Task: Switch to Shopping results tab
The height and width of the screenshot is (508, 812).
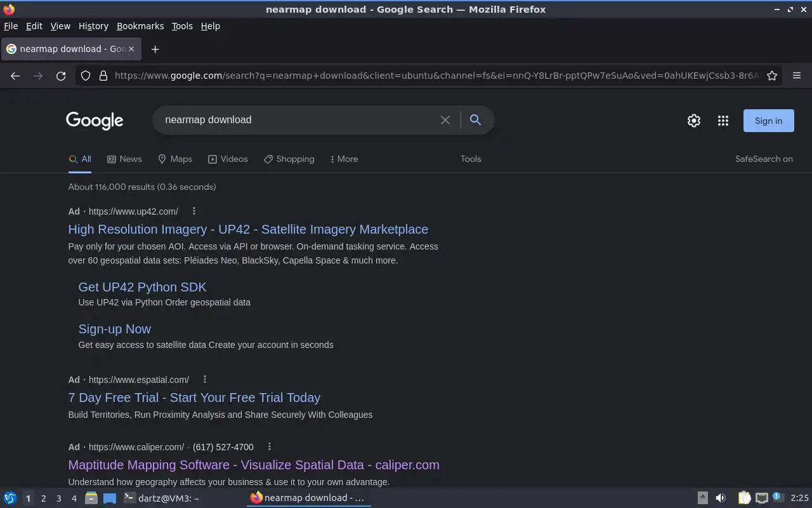Action: pyautogui.click(x=289, y=159)
